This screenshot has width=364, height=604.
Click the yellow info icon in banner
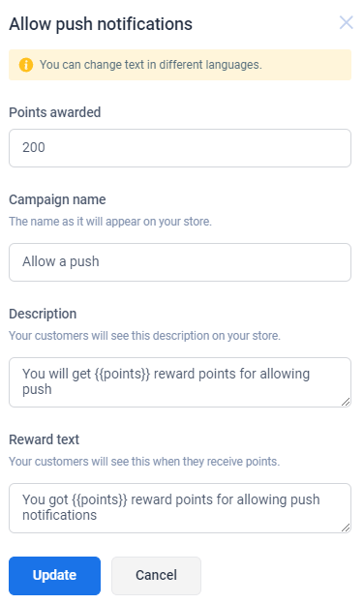tap(26, 65)
